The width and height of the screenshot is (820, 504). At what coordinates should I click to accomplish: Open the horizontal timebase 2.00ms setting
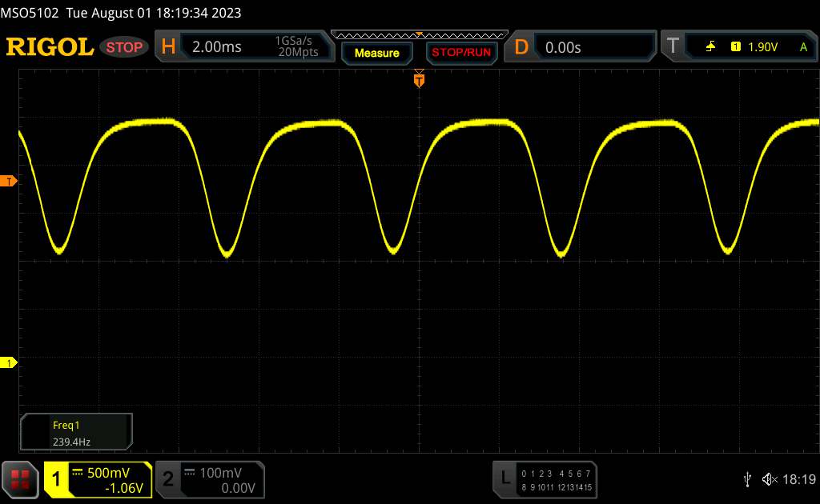217,47
